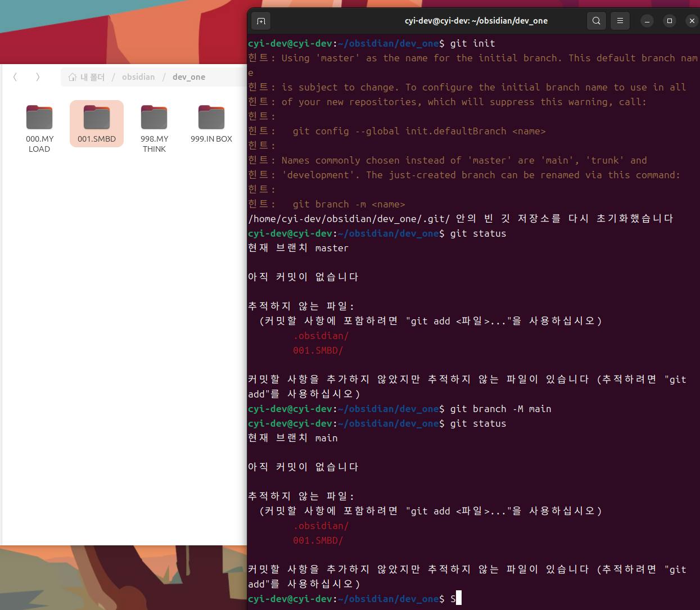Image resolution: width=700 pixels, height=610 pixels.
Task: Open new terminal tab button
Action: point(261,21)
